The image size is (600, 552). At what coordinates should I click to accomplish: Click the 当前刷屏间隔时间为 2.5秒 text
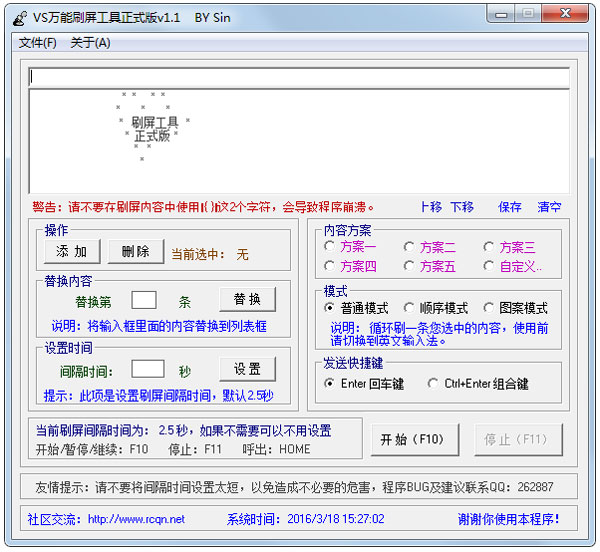point(184,431)
